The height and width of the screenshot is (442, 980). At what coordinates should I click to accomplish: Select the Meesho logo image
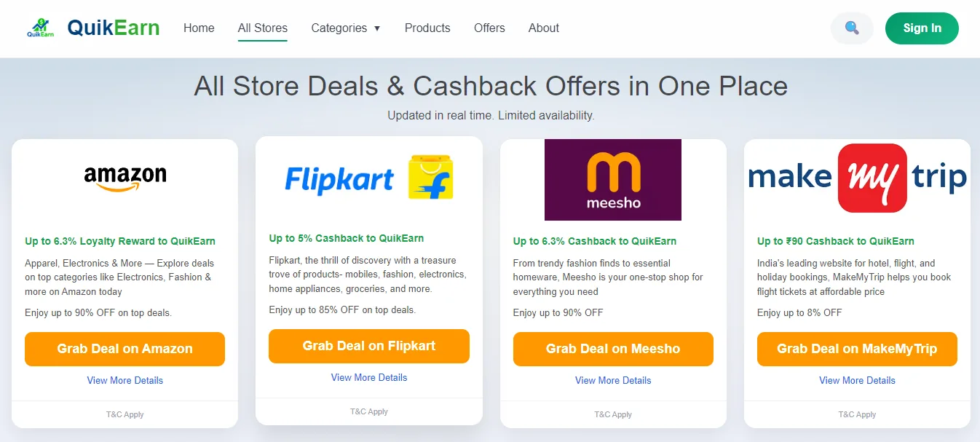click(x=612, y=179)
